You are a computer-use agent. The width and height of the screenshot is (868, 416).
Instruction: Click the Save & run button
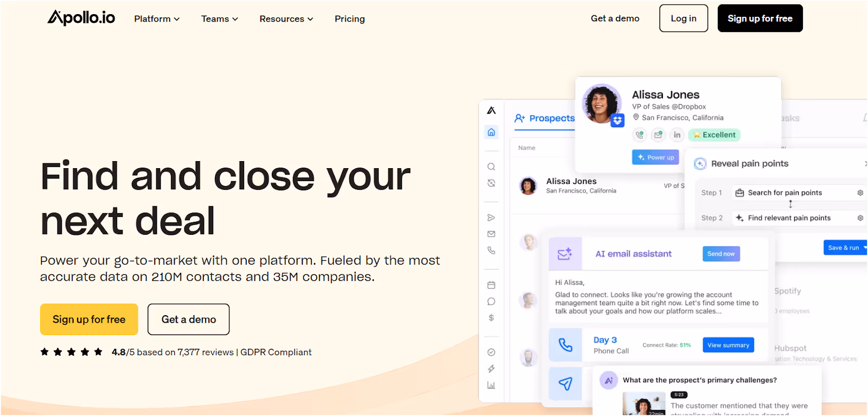[x=845, y=247]
